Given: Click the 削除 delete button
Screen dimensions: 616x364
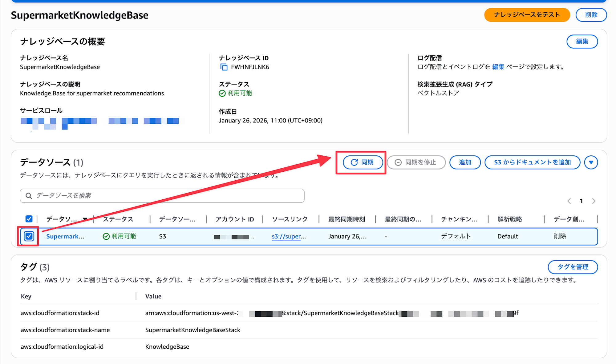Looking at the screenshot, I should point(591,15).
